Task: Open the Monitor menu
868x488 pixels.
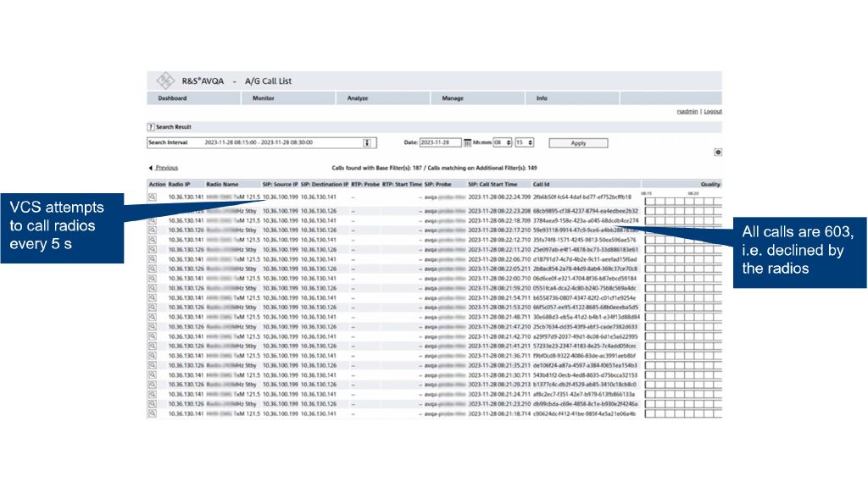Action: (264, 98)
